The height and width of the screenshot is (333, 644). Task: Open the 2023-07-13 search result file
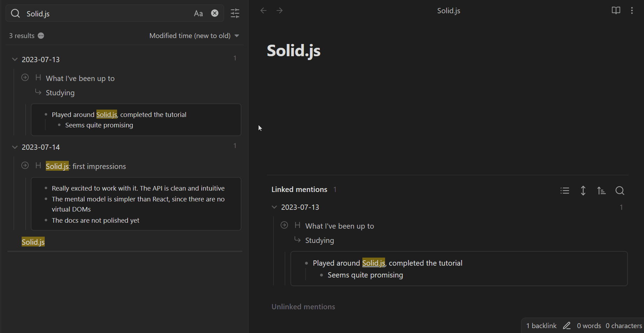(x=41, y=60)
